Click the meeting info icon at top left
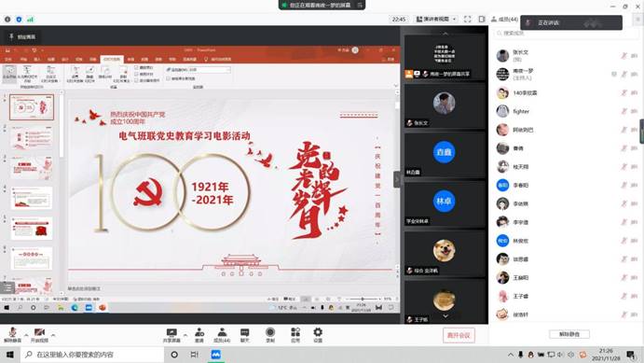 coord(7,20)
